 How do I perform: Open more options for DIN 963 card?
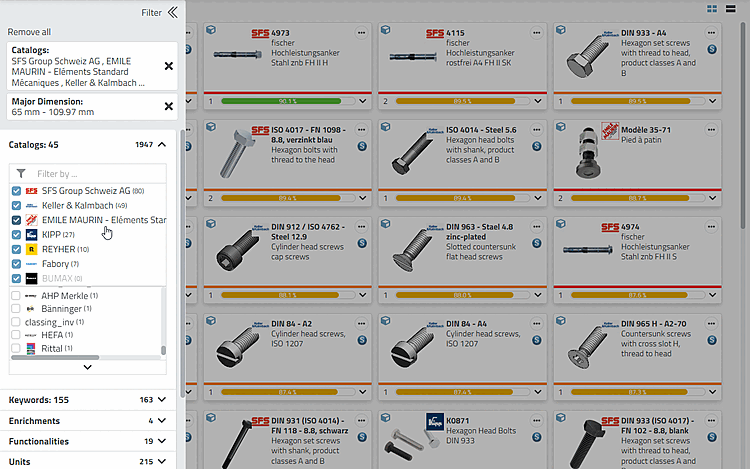536,227
